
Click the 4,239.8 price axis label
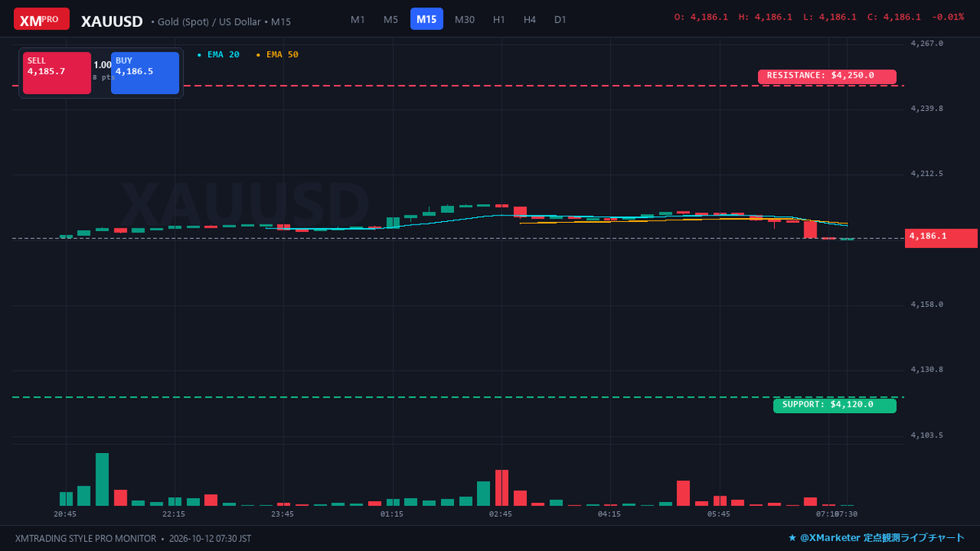click(927, 109)
